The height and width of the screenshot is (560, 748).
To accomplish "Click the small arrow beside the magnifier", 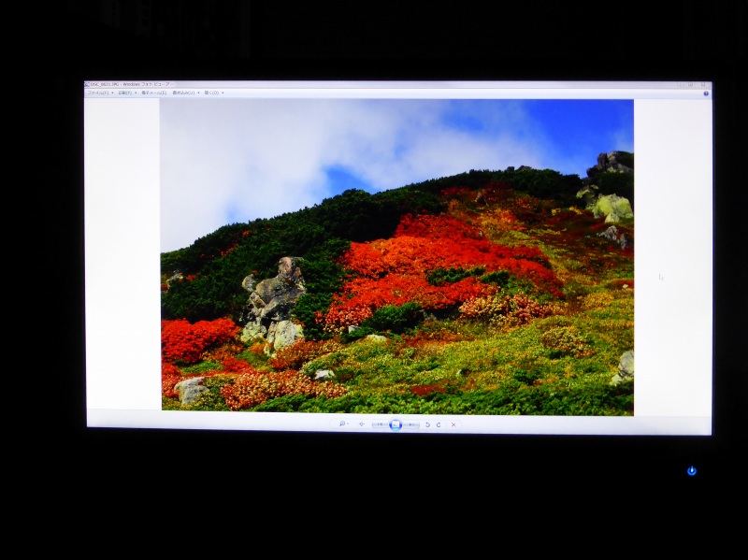I will [x=348, y=424].
